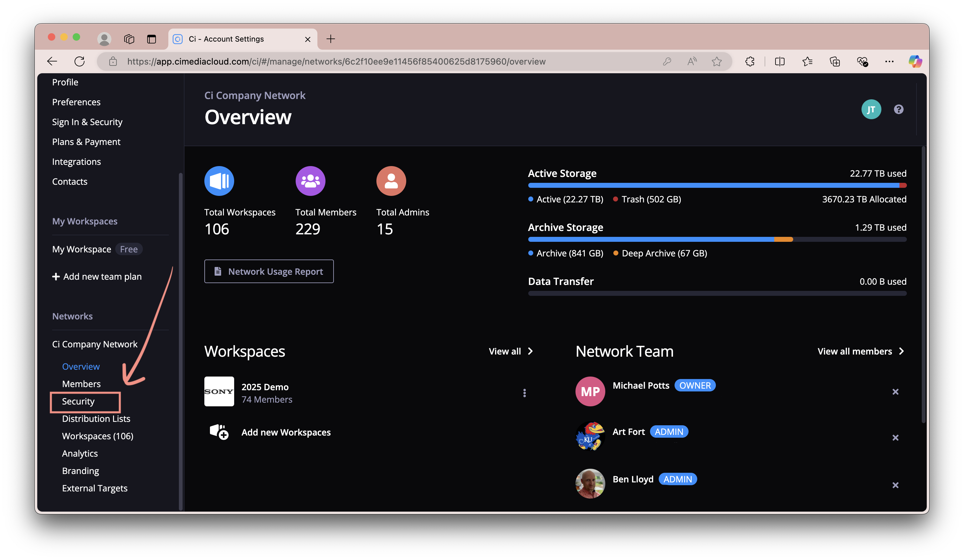Open Plans & Payment

pos(86,142)
